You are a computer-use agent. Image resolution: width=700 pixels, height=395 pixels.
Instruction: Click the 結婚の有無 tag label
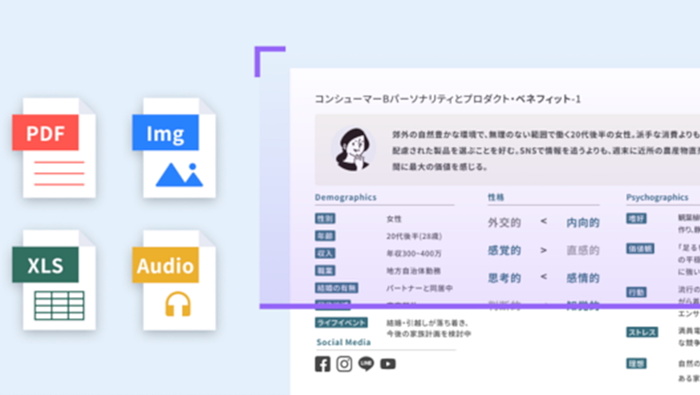click(x=336, y=288)
